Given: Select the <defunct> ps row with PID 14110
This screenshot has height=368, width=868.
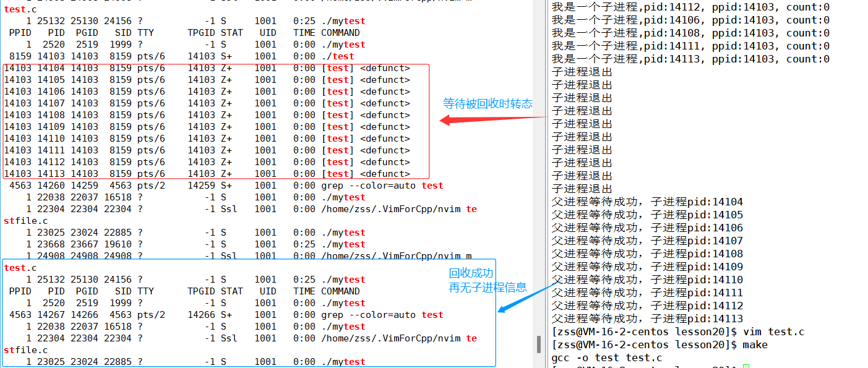Looking at the screenshot, I should click(x=207, y=139).
